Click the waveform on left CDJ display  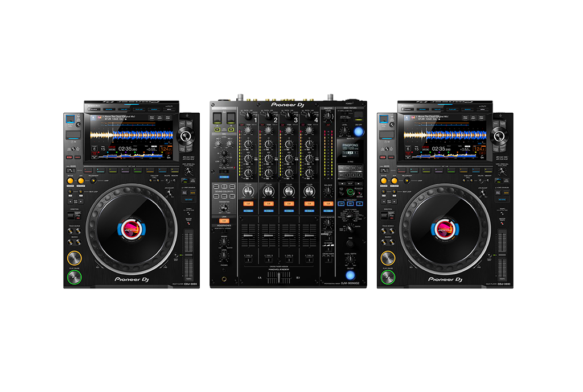130,135
